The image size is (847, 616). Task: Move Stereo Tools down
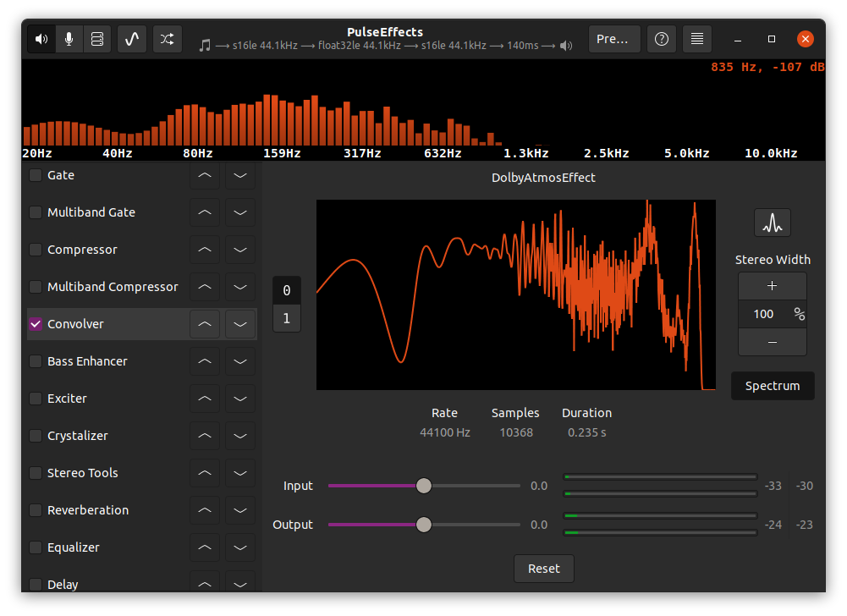click(x=240, y=473)
